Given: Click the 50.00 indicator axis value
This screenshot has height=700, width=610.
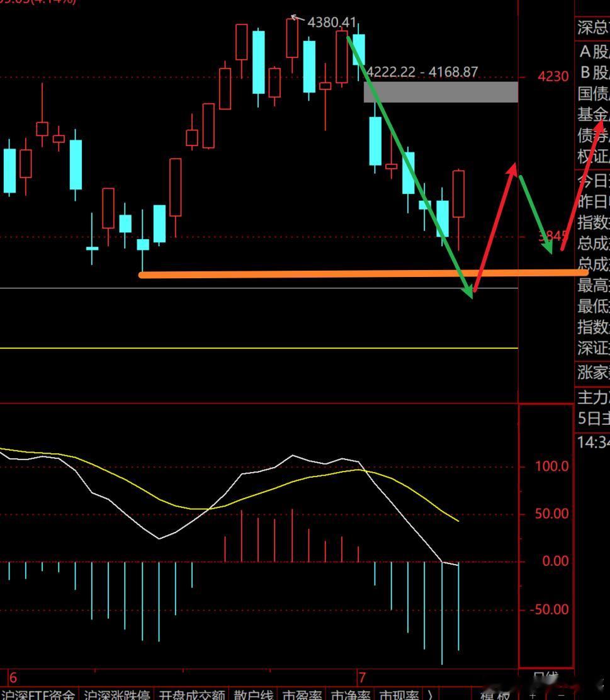Looking at the screenshot, I should pos(552,514).
